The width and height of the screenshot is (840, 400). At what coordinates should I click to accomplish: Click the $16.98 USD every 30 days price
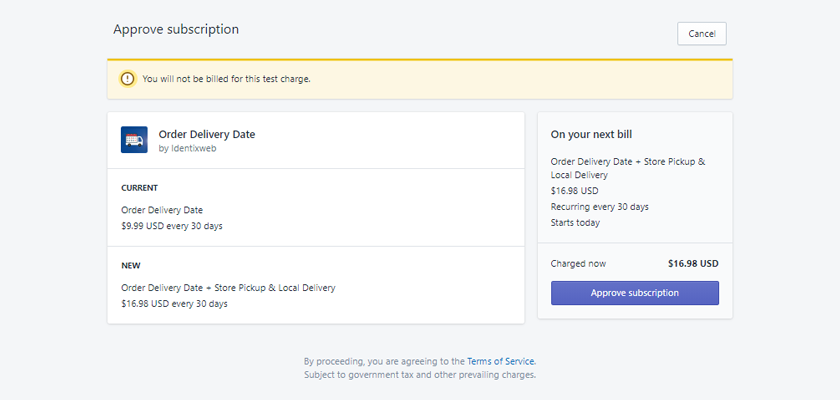pyautogui.click(x=174, y=303)
